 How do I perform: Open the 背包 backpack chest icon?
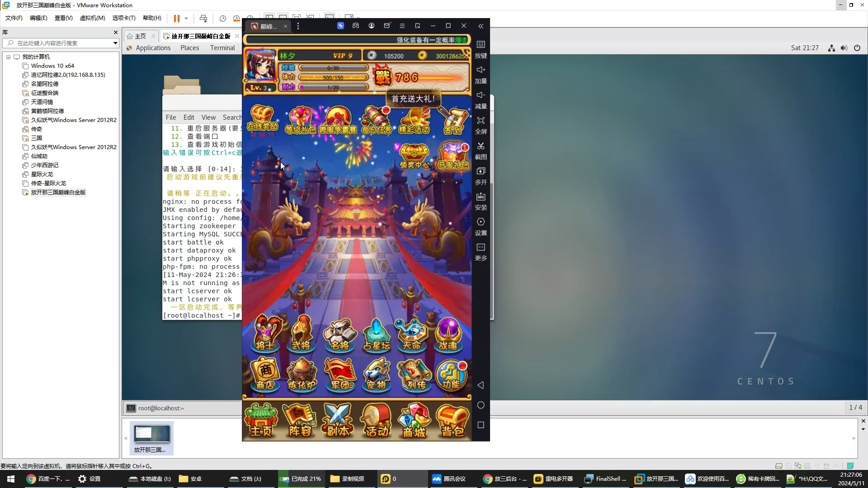coord(452,421)
